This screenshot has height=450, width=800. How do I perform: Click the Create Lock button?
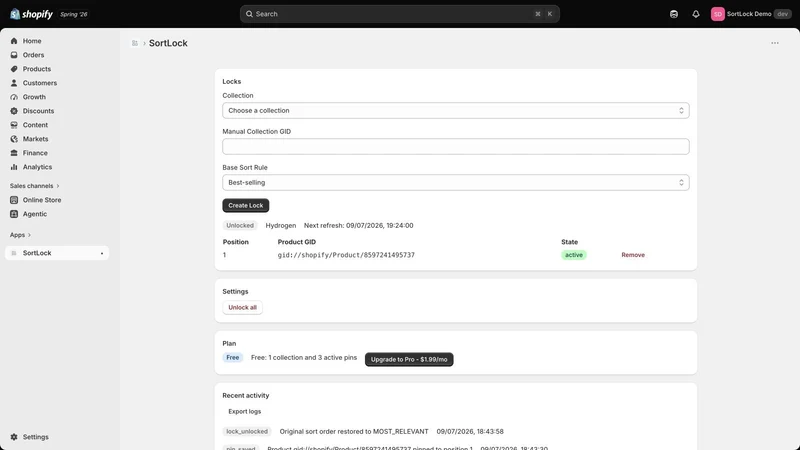245,205
